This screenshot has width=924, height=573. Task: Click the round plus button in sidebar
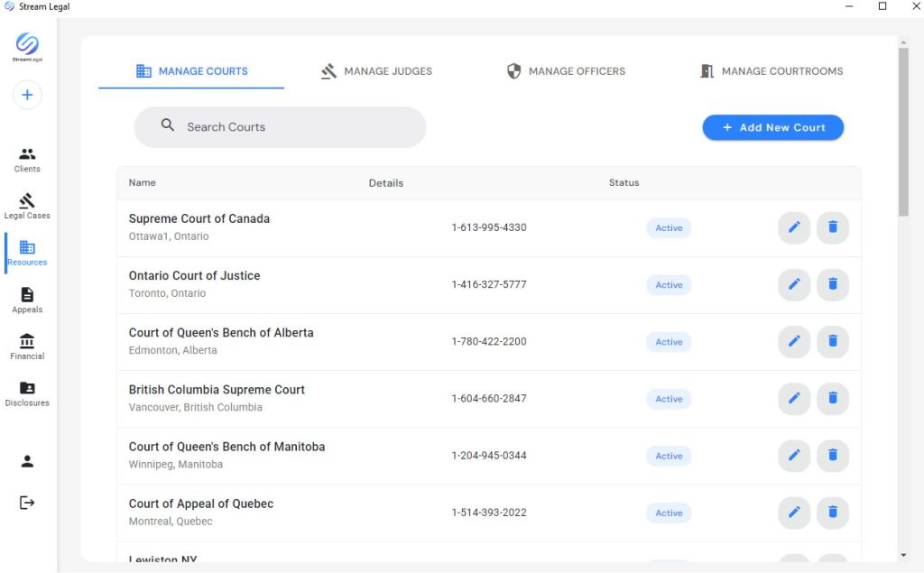[27, 95]
